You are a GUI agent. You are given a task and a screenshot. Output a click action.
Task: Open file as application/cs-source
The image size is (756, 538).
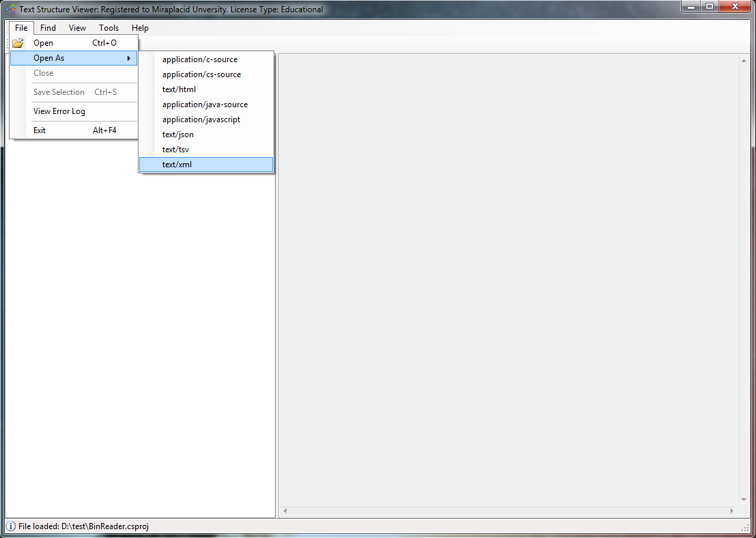[x=206, y=74]
